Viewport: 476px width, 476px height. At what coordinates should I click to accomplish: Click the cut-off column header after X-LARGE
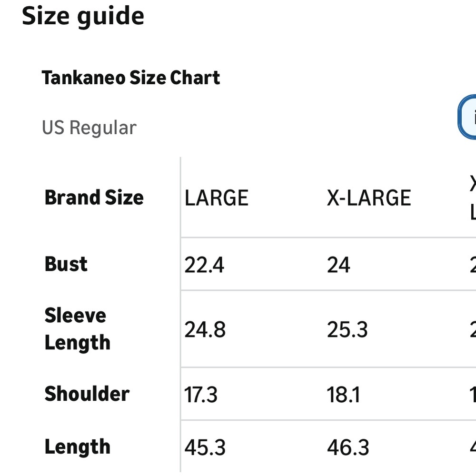click(x=472, y=198)
